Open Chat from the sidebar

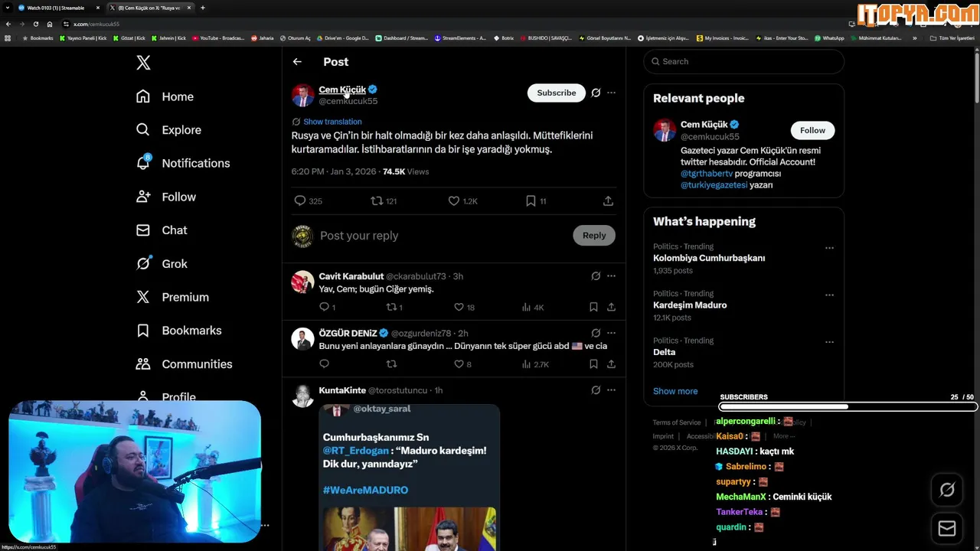pos(161,230)
